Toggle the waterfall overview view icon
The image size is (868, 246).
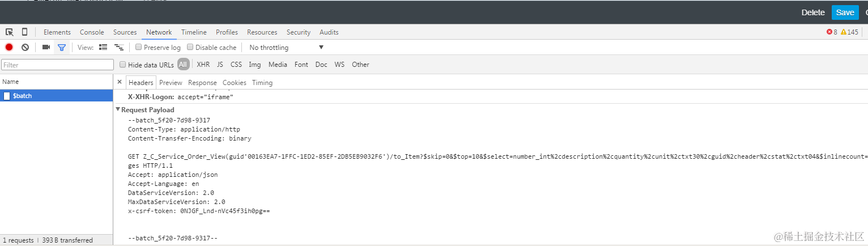pos(119,47)
